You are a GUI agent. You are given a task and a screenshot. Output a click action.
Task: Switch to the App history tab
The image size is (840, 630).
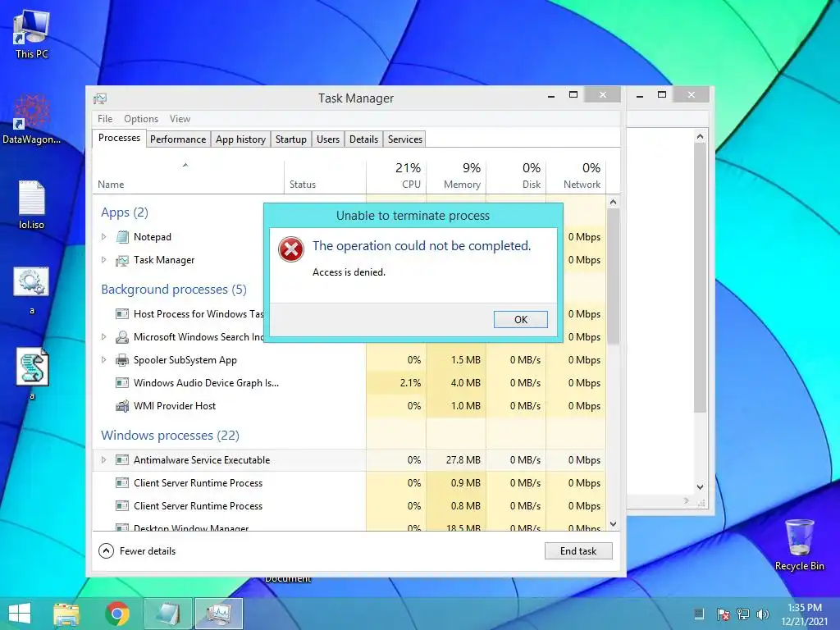(x=240, y=139)
